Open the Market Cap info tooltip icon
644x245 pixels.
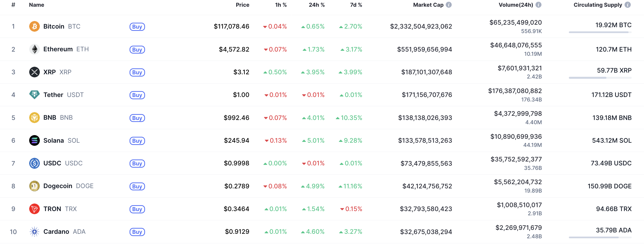coord(449,5)
